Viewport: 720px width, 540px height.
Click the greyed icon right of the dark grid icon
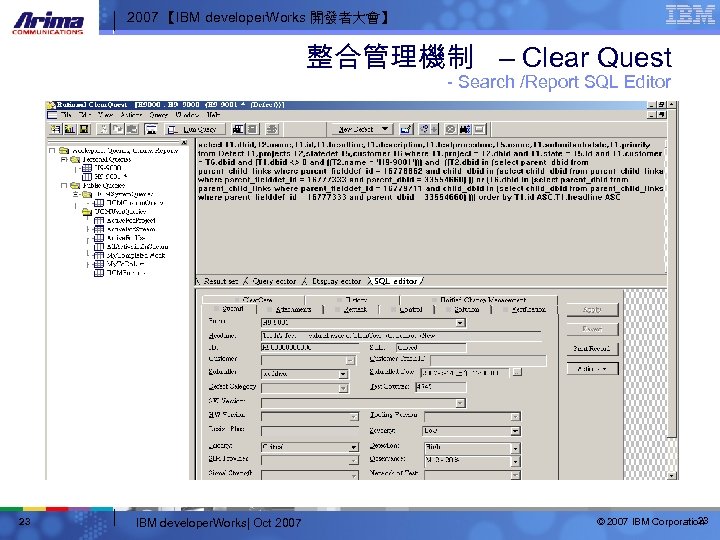click(253, 129)
